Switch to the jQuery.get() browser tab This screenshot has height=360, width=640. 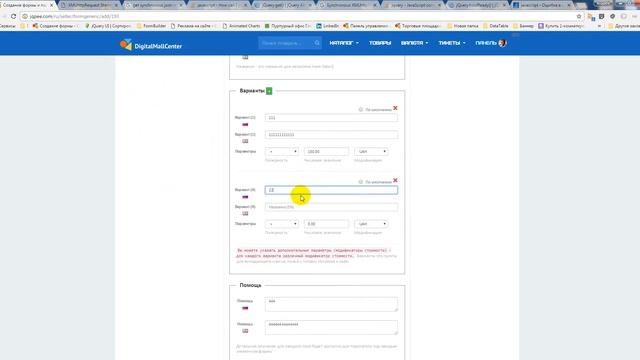[x=282, y=5]
